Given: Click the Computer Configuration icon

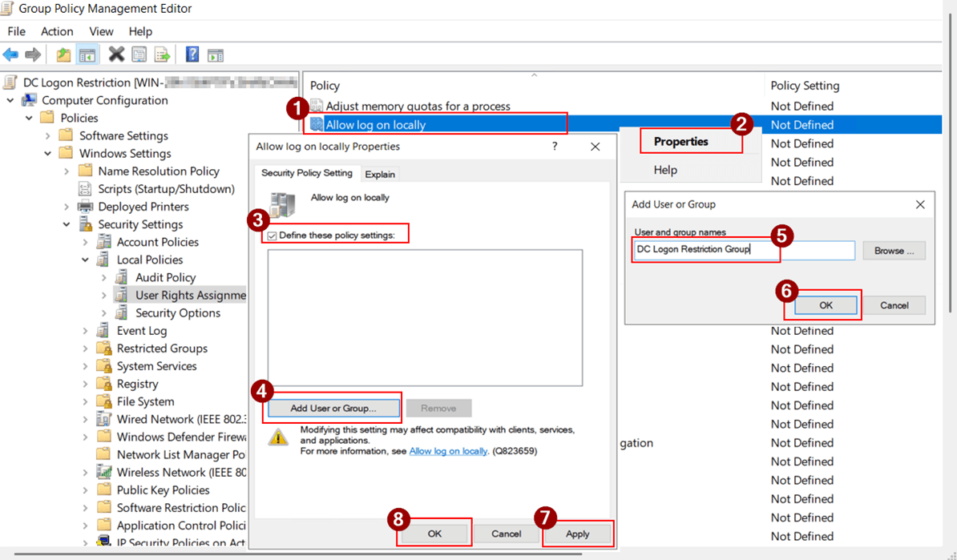Looking at the screenshot, I should (30, 100).
